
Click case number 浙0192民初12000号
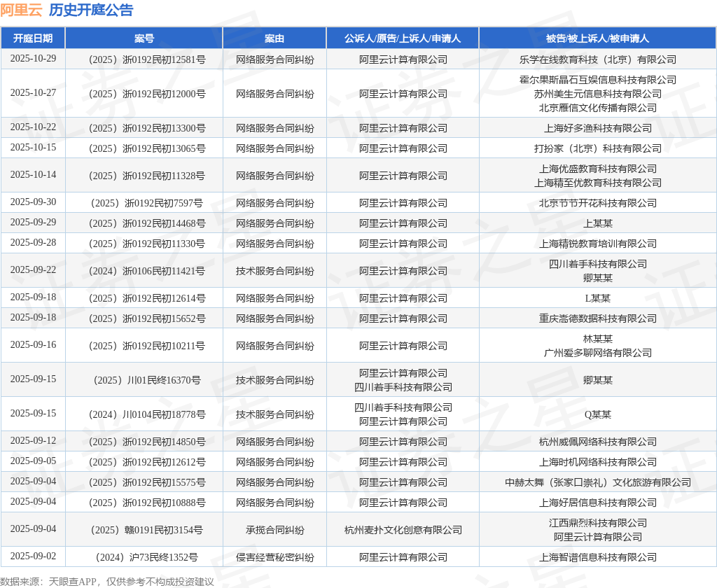tap(147, 94)
